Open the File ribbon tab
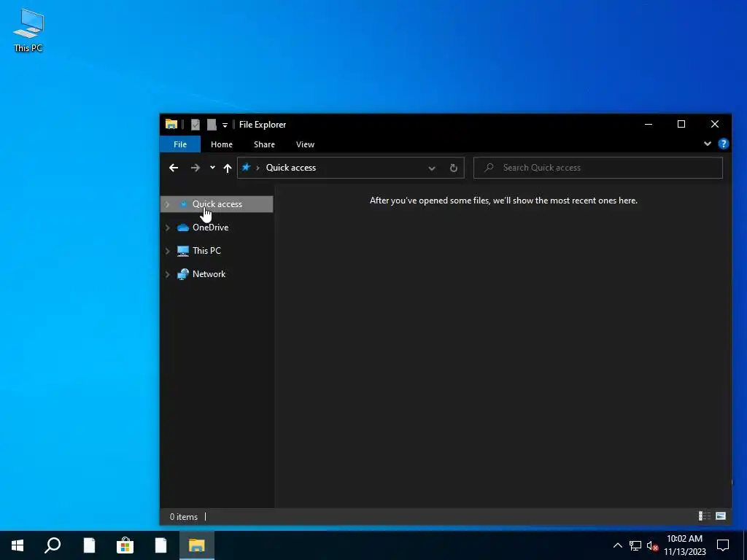This screenshot has height=560, width=747. (x=180, y=144)
